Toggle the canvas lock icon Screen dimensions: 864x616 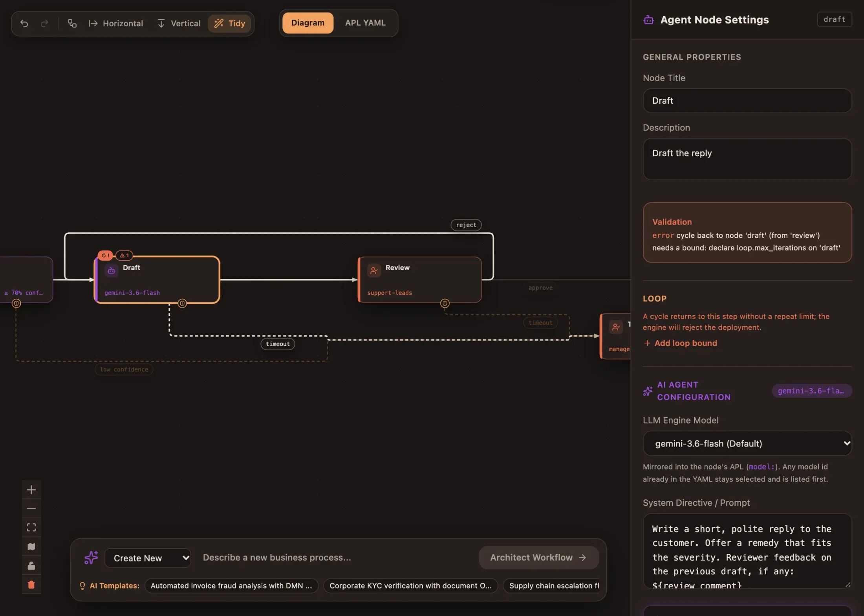coord(31,566)
